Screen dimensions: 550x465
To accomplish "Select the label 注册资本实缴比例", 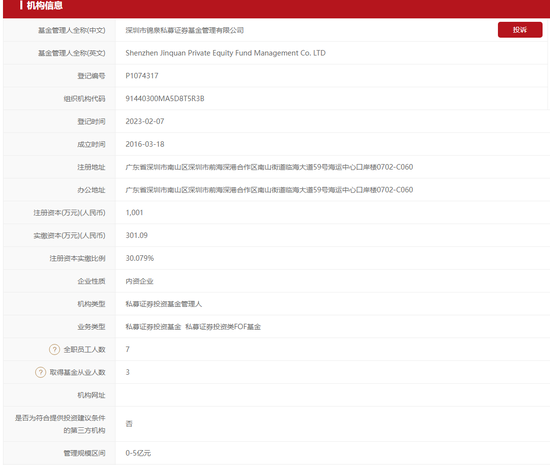I will 77,258.
